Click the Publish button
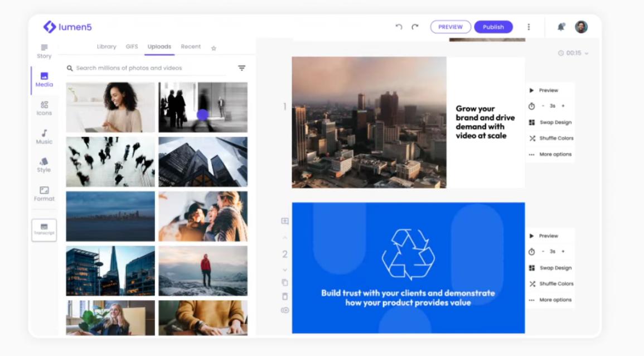This screenshot has height=356, width=644. tap(493, 27)
